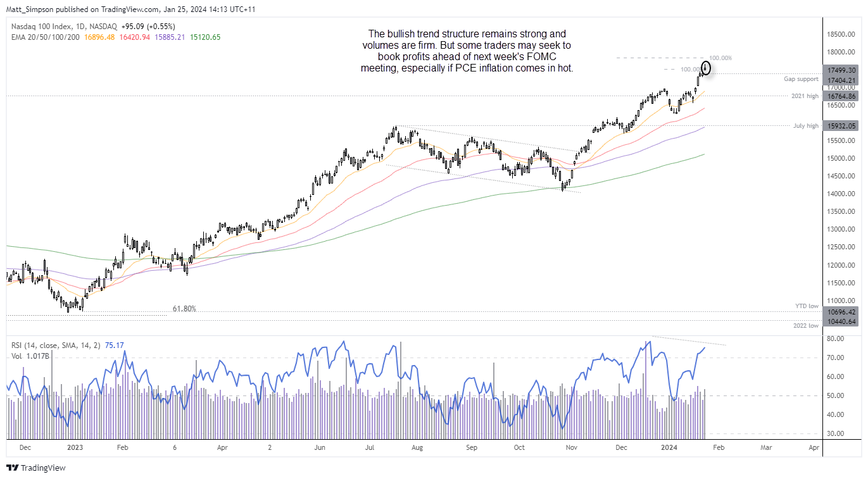This screenshot has height=479, width=868.
Task: Click 13500.00 on the price axis
Action: click(841, 212)
